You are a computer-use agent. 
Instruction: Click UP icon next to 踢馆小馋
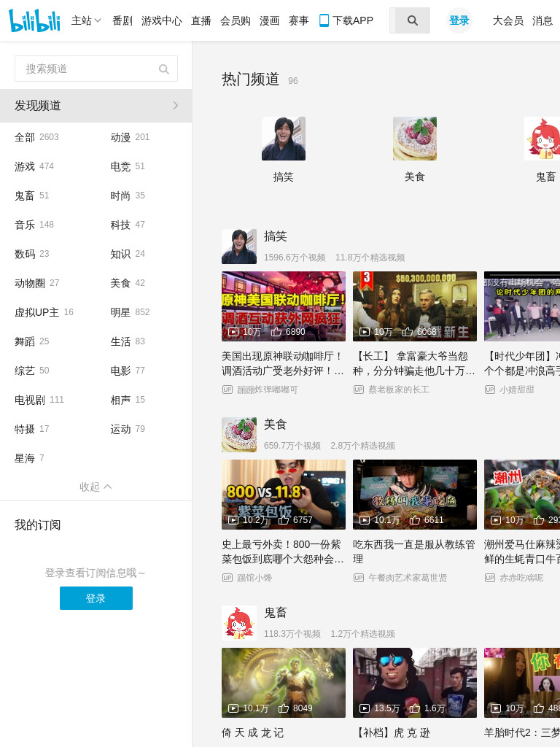click(227, 578)
